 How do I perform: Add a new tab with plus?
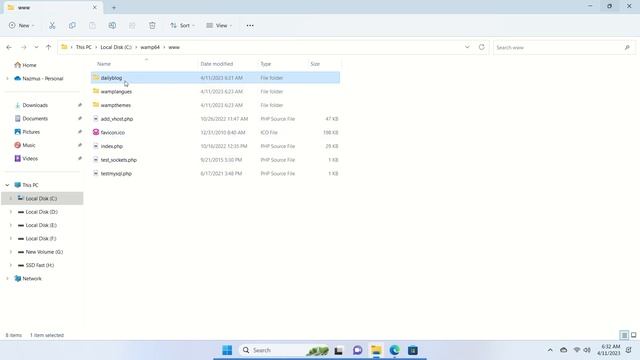click(x=114, y=7)
